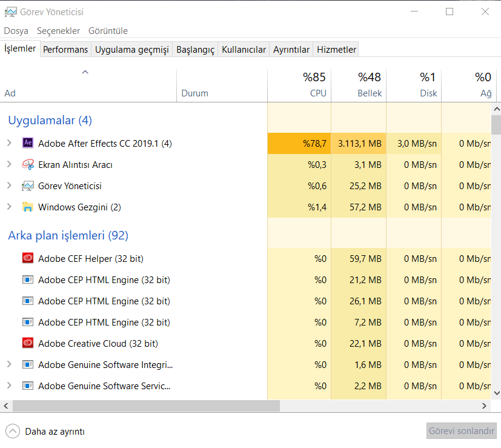Image resolution: width=501 pixels, height=448 pixels.
Task: Click the vertical scrollbar thumb
Action: point(497,125)
